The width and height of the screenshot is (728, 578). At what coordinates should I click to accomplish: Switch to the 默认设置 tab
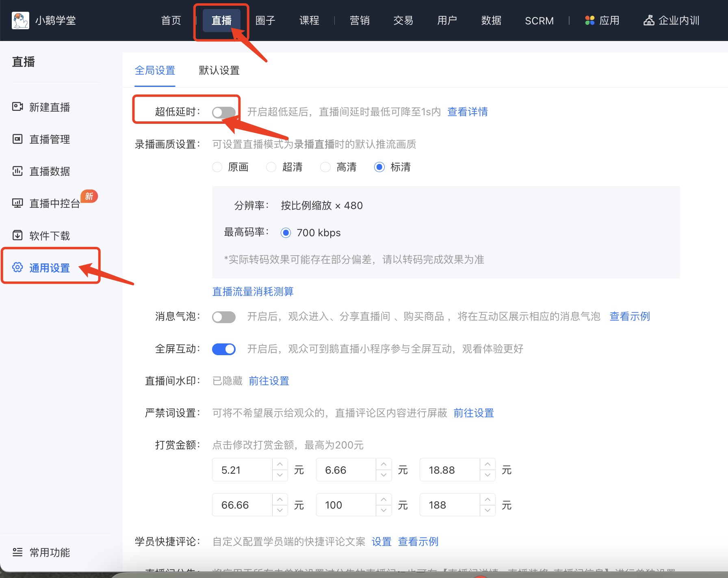point(219,70)
